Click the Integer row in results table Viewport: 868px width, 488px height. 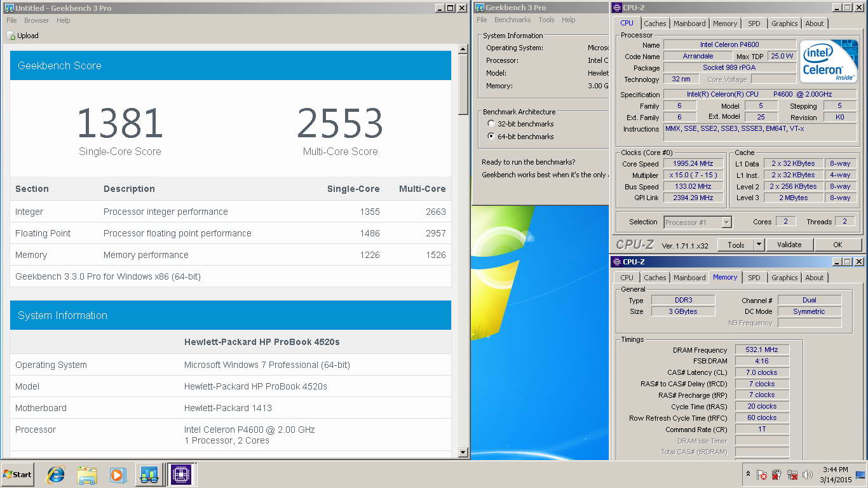click(x=231, y=212)
